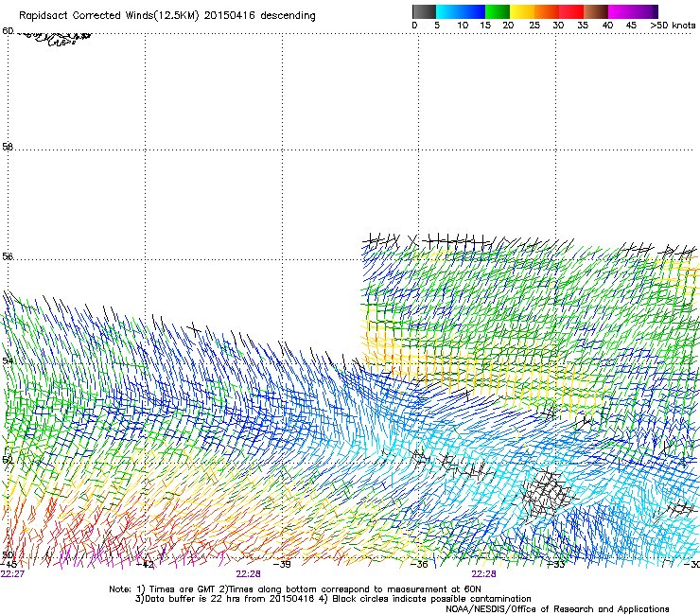Click the note 'Times are GMT' line

coord(294,589)
